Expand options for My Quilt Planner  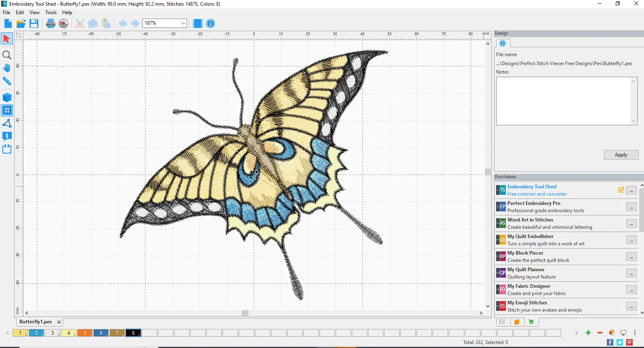631,273
